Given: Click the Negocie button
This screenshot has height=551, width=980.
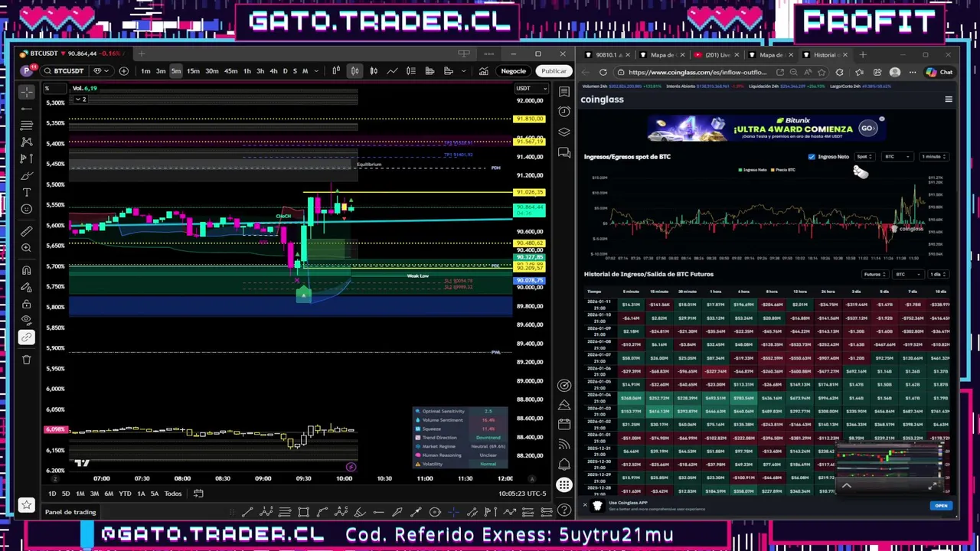Looking at the screenshot, I should coord(513,71).
